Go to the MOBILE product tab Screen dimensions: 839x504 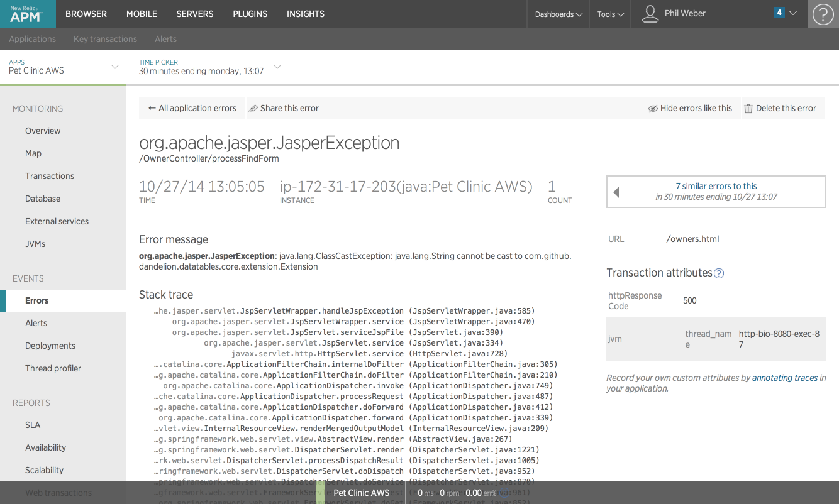pos(142,14)
